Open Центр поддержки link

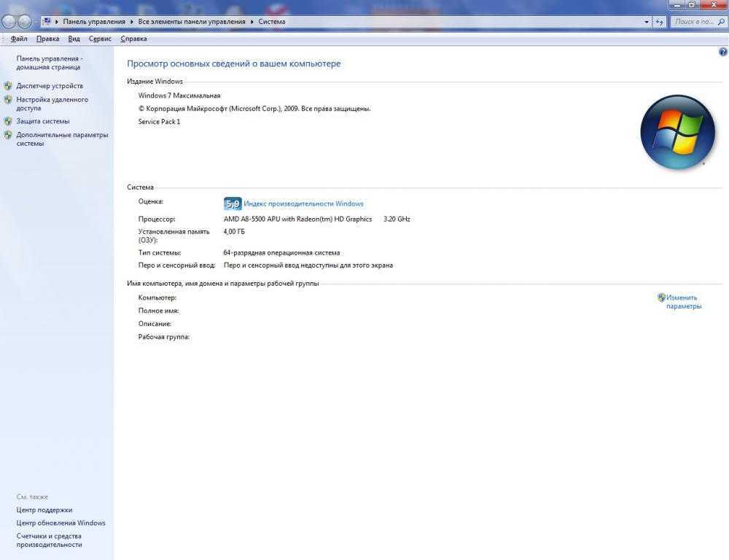[x=44, y=510]
